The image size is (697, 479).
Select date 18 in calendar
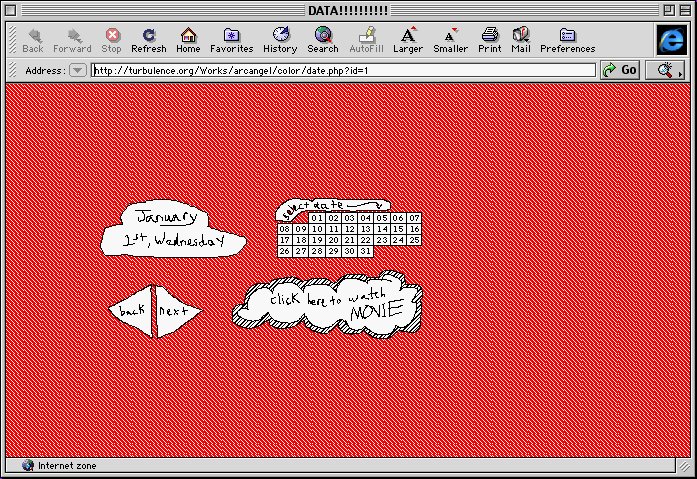coord(301,240)
